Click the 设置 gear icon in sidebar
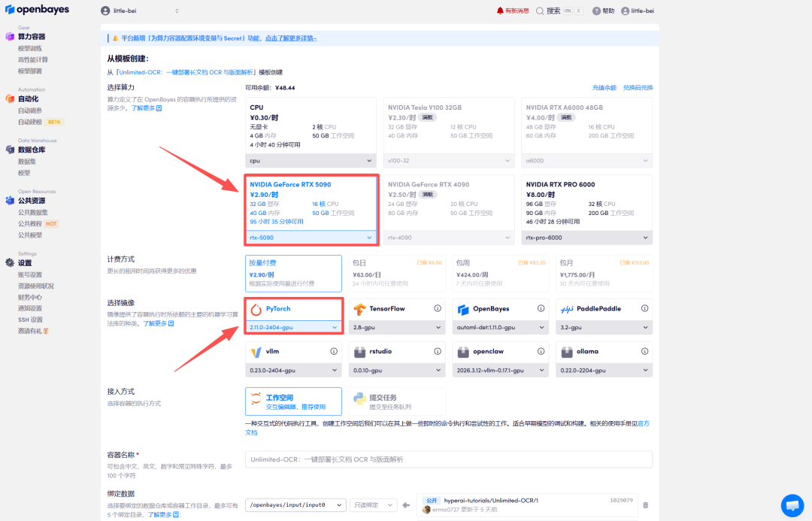812x521 pixels. [x=10, y=262]
